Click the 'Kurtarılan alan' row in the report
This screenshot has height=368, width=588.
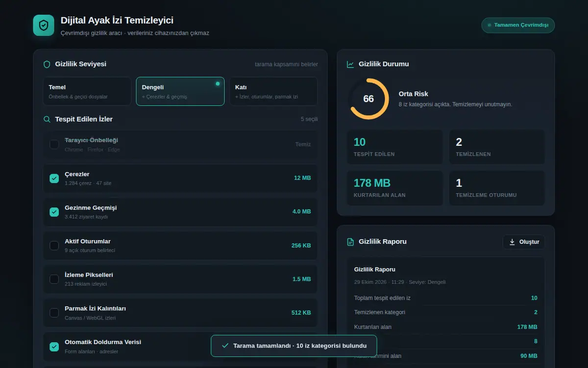click(x=446, y=327)
